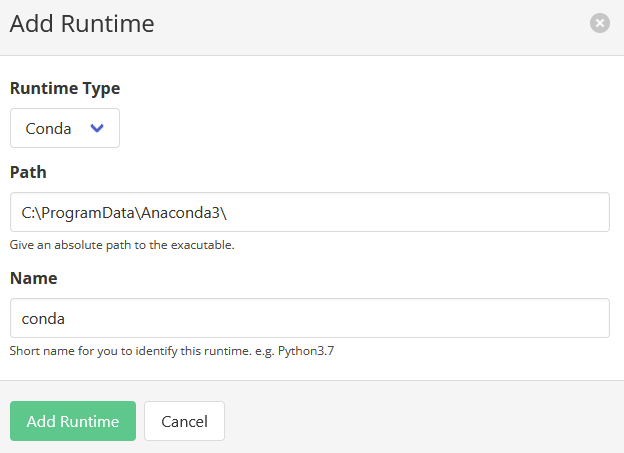Select the Conda runtime type box

(65, 128)
